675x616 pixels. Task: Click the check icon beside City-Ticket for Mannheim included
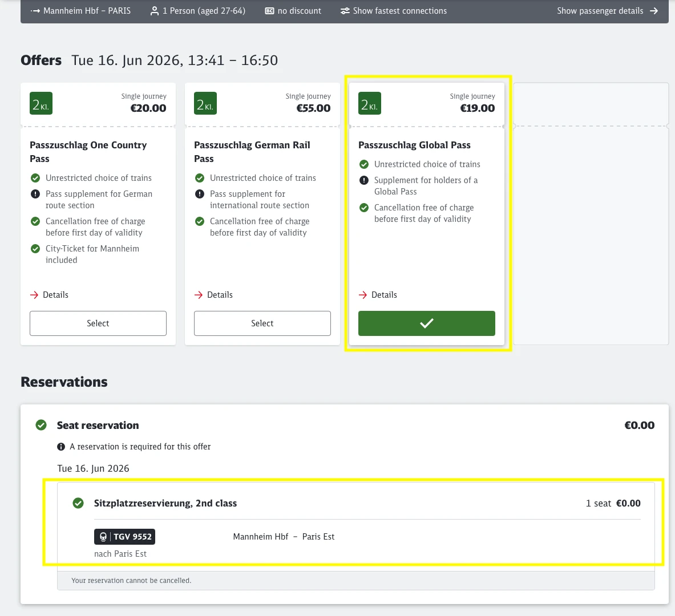coord(35,249)
